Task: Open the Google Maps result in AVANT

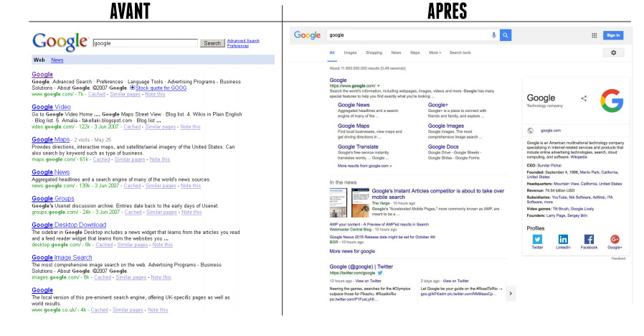Action: point(50,140)
